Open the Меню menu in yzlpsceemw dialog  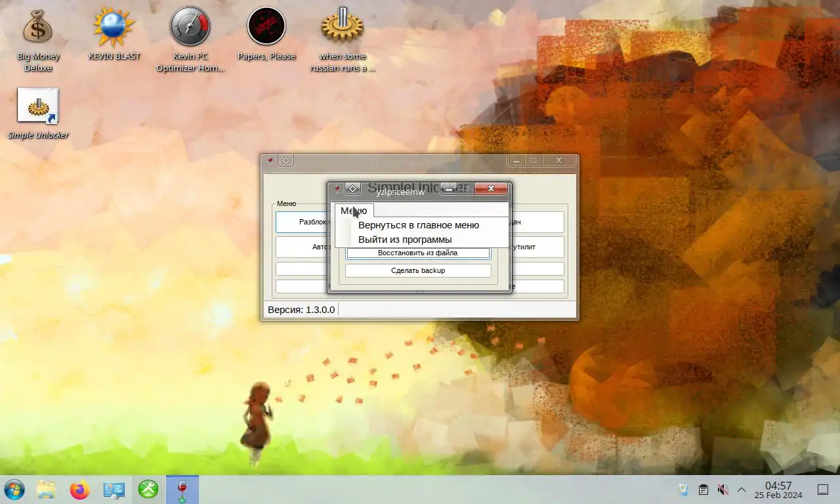tap(354, 211)
